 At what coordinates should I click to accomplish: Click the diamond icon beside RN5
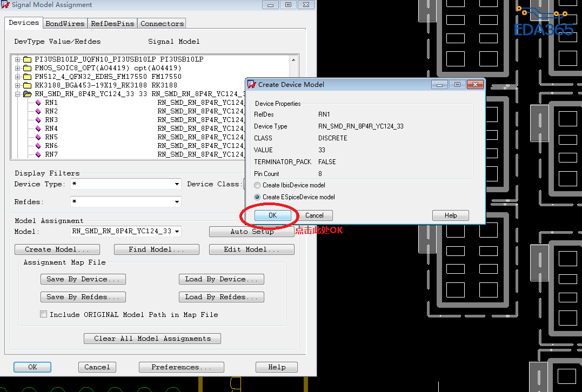tap(38, 137)
